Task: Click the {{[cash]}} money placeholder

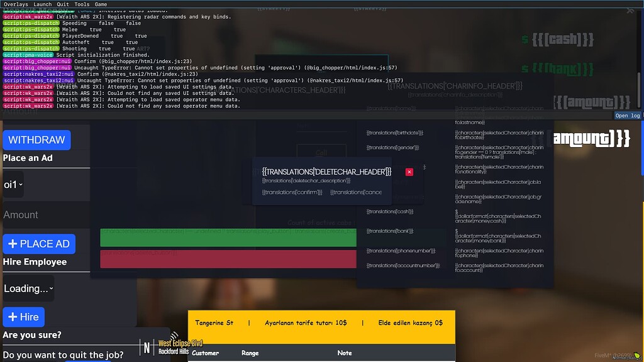Action: pos(562,40)
